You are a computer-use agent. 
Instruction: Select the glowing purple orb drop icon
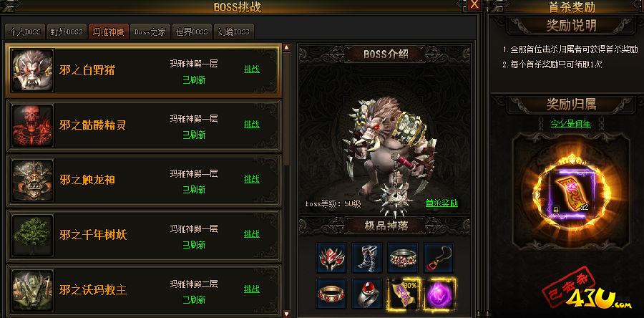[x=439, y=294]
